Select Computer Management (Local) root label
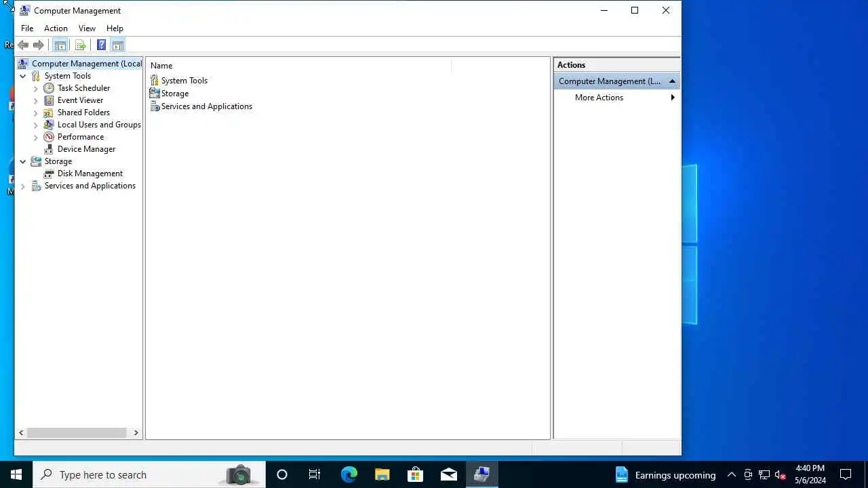The height and width of the screenshot is (488, 868). point(87,64)
